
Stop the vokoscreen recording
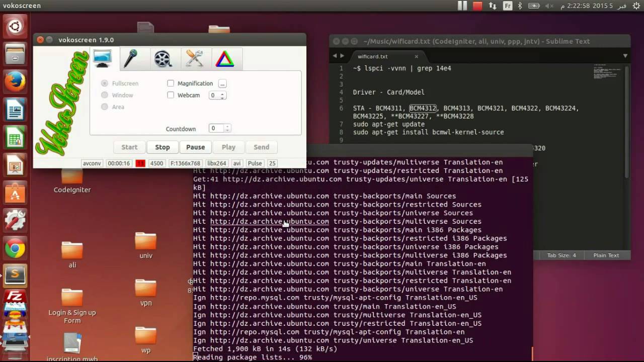[163, 147]
